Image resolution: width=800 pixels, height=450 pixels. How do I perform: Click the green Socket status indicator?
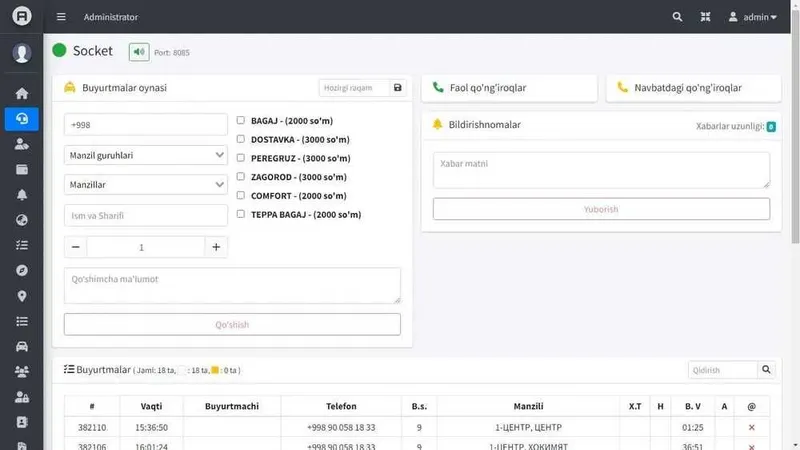pos(59,51)
